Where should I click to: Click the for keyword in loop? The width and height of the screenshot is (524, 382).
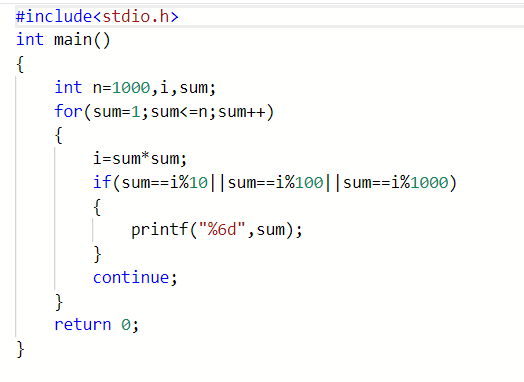68,111
